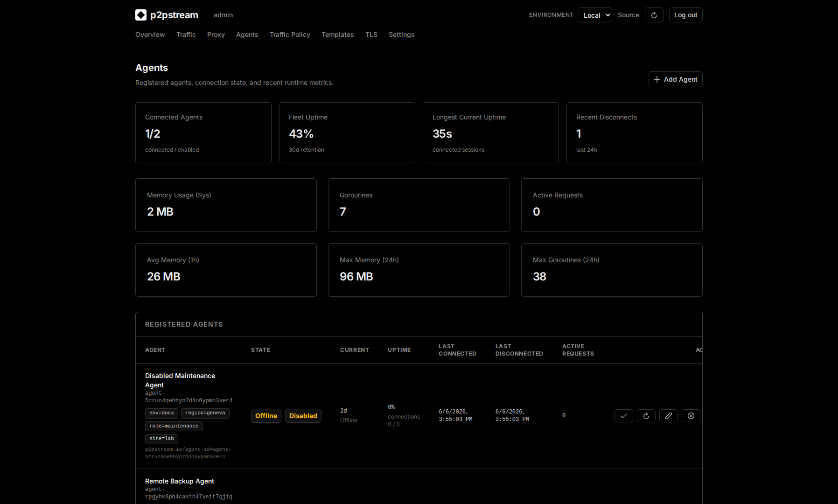Click the Goroutines value 7
The image size is (838, 504).
pos(343,212)
